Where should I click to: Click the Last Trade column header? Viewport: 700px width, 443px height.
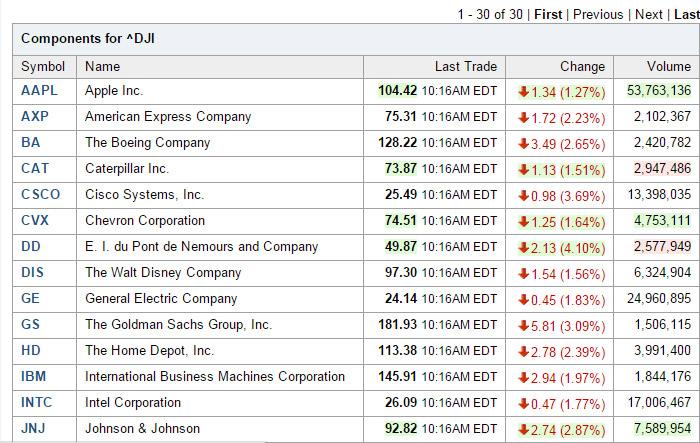click(465, 66)
